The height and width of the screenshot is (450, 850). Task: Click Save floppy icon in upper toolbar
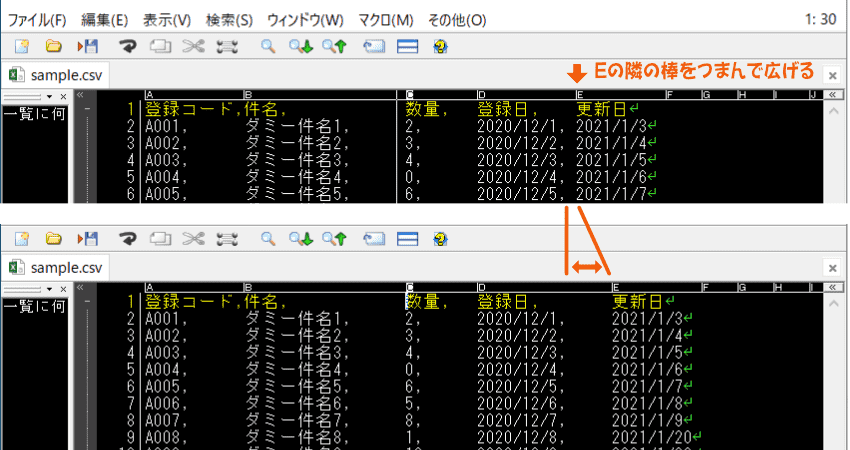pos(87,47)
